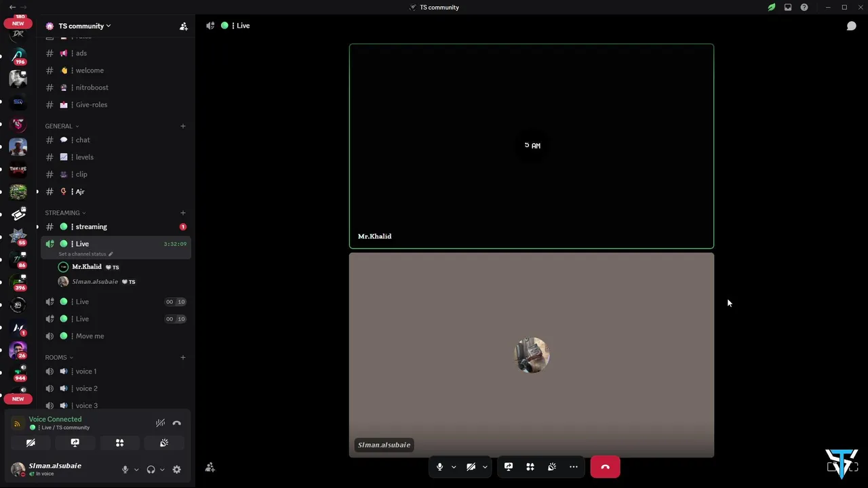Join the voice 2 channel
868x488 pixels.
coord(116,388)
